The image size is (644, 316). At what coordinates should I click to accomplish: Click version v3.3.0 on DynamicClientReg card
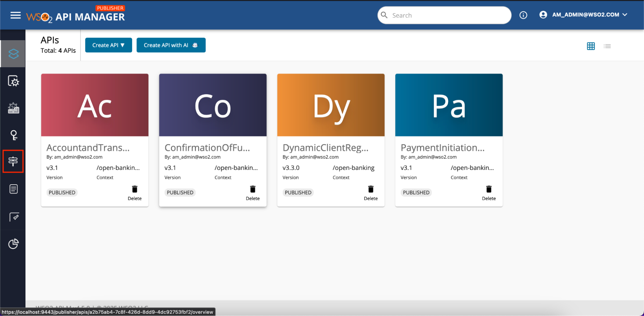point(291,168)
